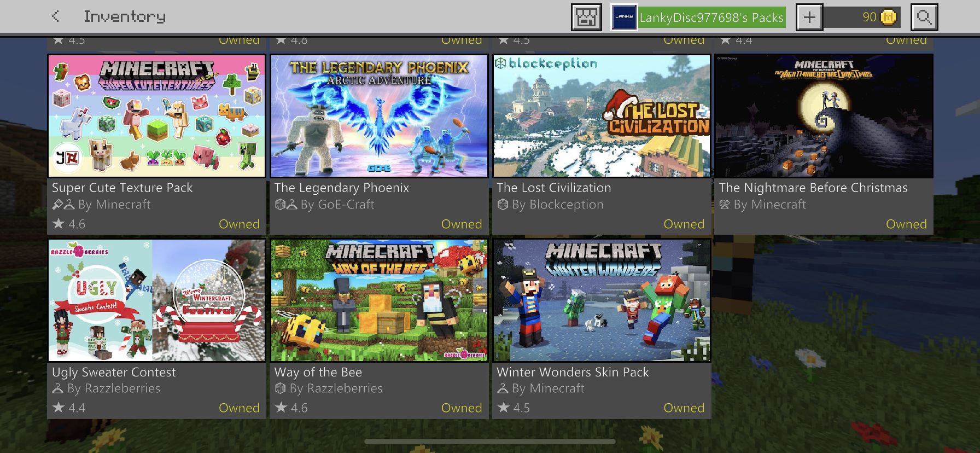Click the Owned label on The Lost Civilization
The width and height of the screenshot is (980, 453).
684,224
